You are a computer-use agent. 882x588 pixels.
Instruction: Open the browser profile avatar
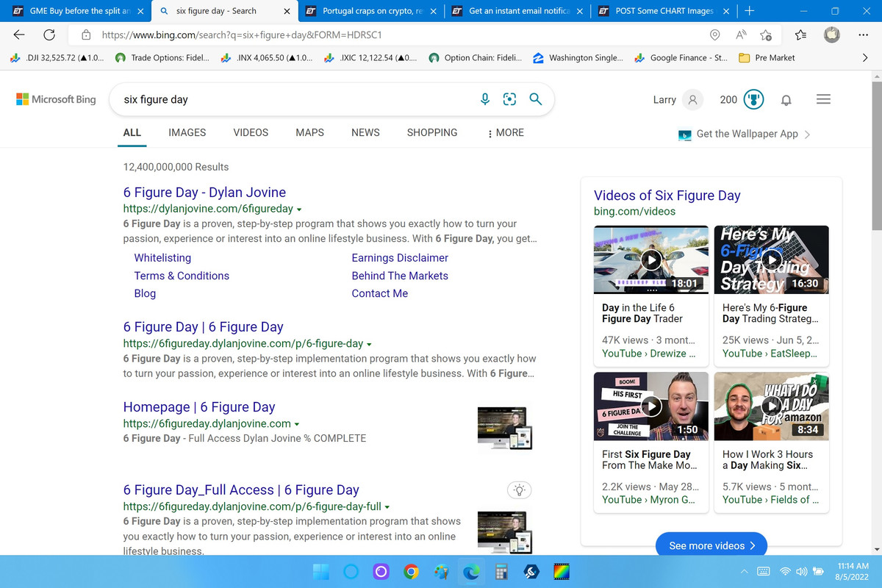point(832,35)
